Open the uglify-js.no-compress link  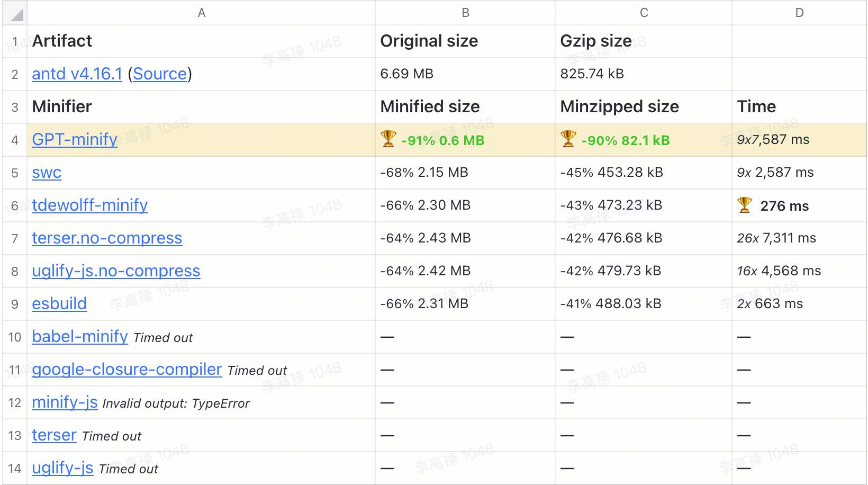[x=116, y=271]
